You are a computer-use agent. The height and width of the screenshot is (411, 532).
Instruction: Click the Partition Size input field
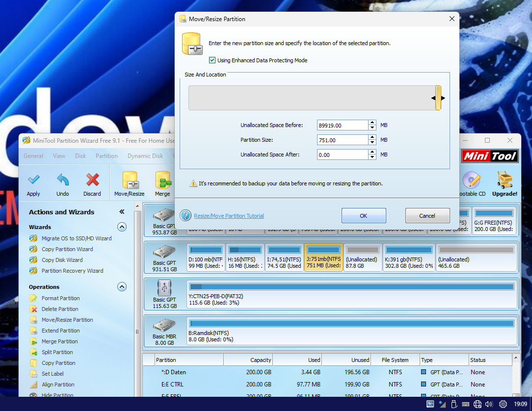point(343,140)
